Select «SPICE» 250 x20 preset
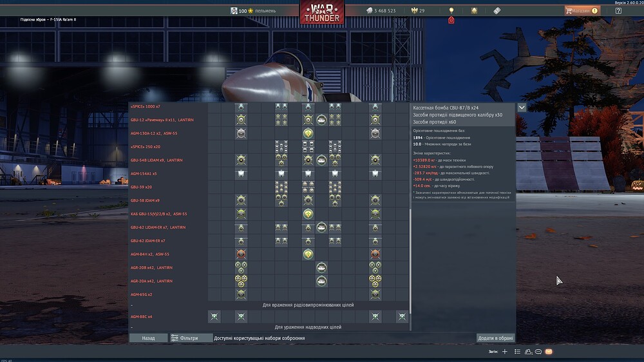 146,147
